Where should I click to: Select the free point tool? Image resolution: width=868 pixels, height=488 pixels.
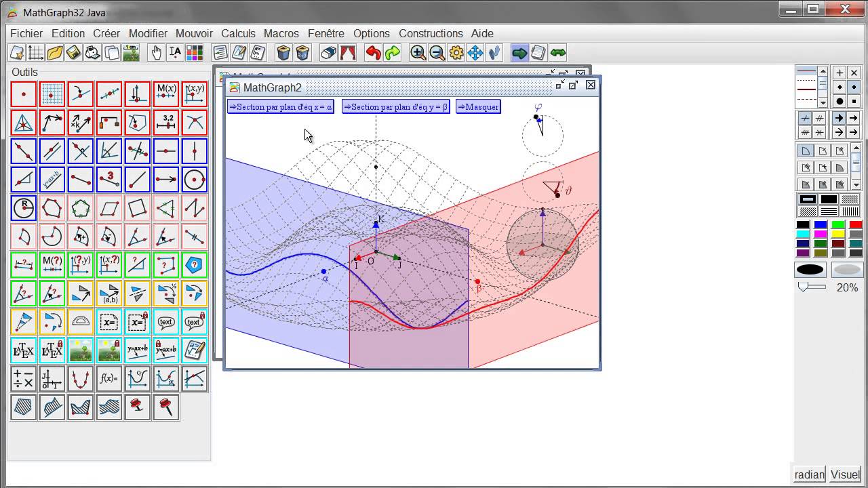point(24,94)
